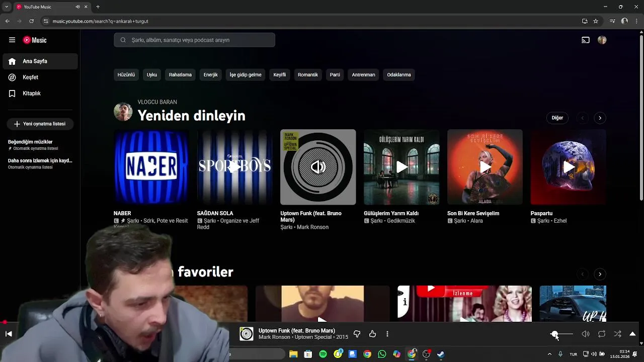The image size is (644, 362).
Task: Play the Paspartu thumbnail
Action: 568,167
